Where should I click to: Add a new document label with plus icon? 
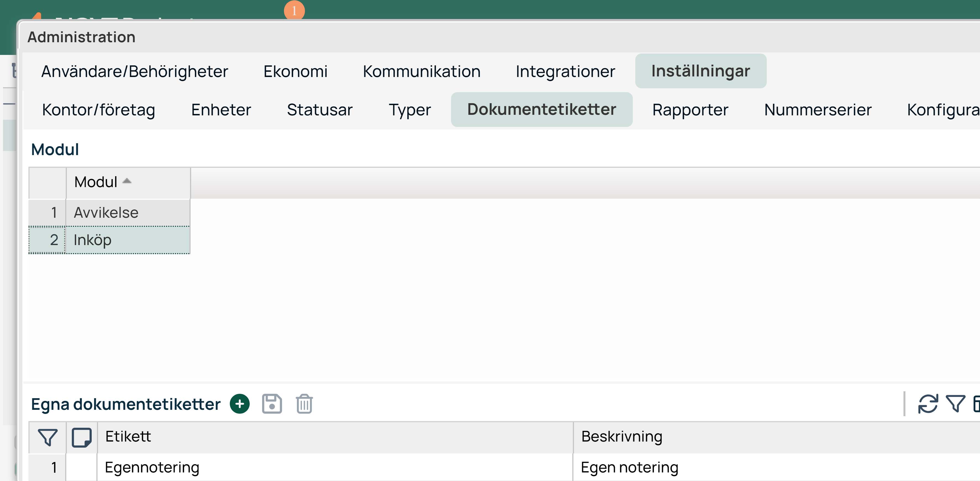click(x=240, y=404)
